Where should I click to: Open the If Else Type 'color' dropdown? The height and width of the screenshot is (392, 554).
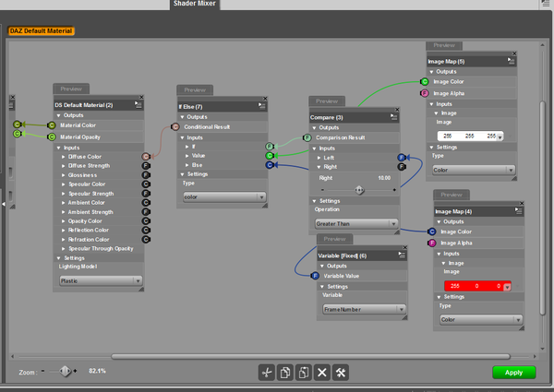pos(224,196)
